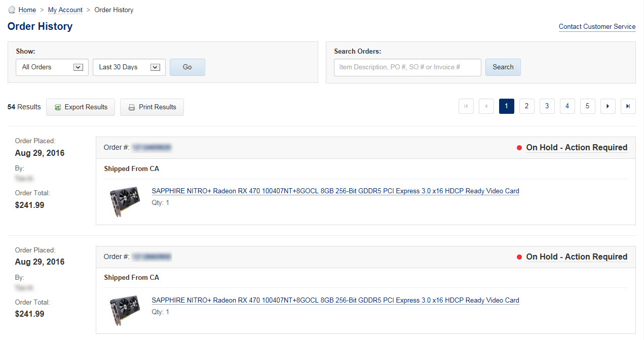Click first order's video card thumbnail
The width and height of the screenshot is (644, 340).
[x=125, y=201]
